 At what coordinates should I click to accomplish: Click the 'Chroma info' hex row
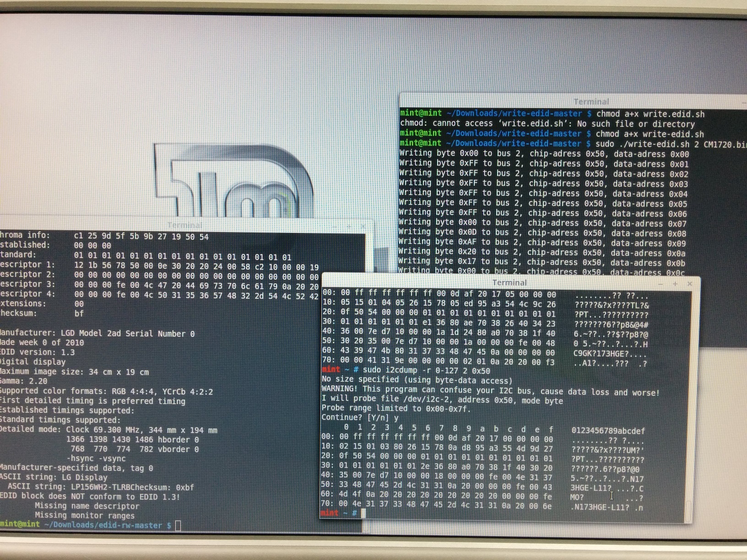(104, 236)
